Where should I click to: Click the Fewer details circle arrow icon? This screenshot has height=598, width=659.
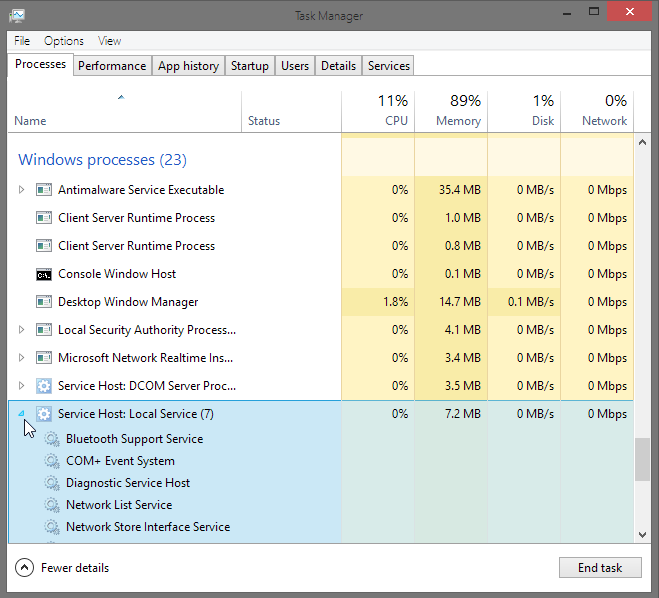[24, 568]
